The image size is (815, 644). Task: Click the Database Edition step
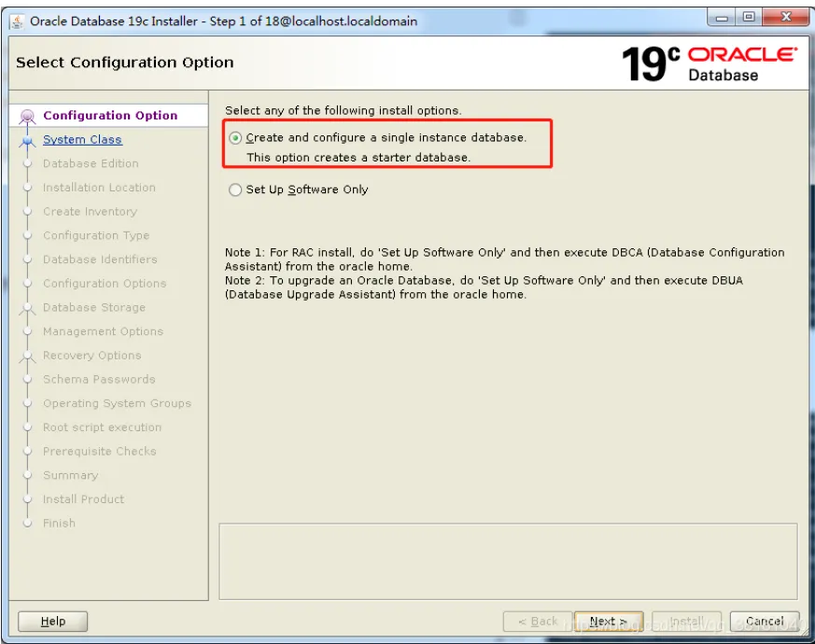(91, 163)
